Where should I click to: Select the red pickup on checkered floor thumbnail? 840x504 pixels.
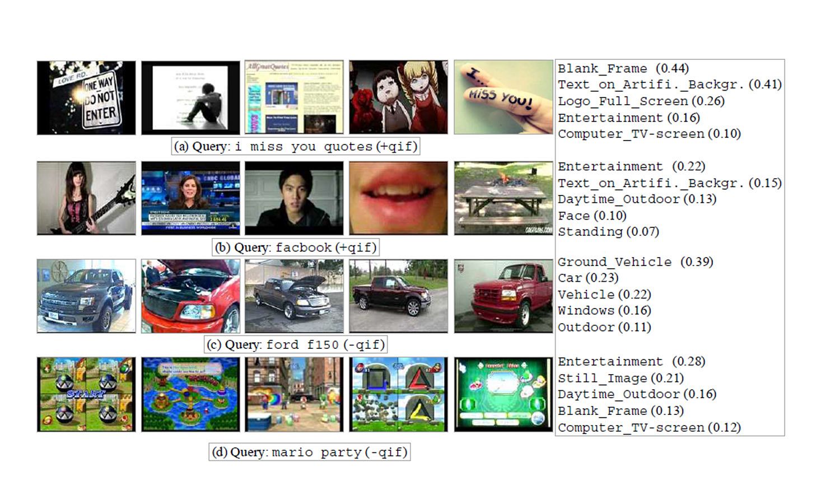[503, 296]
